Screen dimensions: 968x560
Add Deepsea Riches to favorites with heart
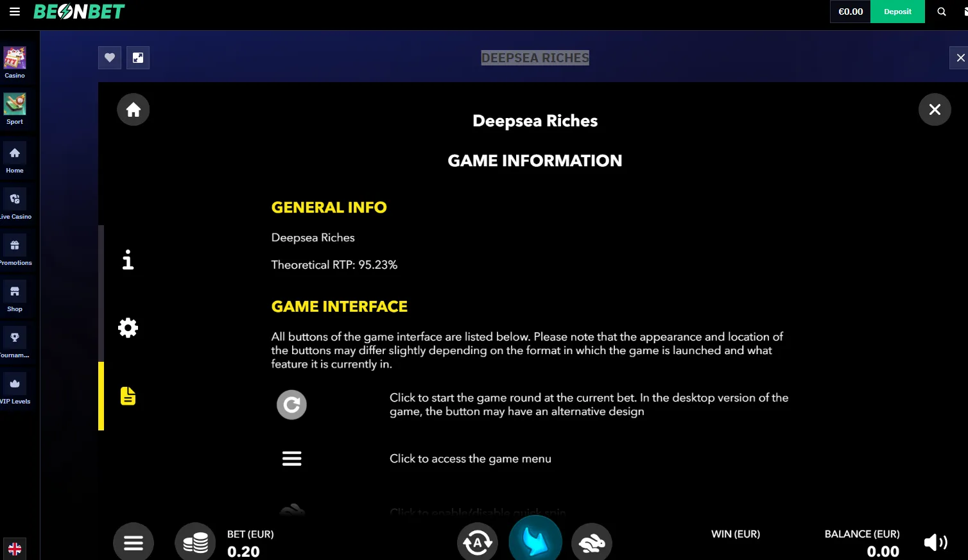[110, 58]
